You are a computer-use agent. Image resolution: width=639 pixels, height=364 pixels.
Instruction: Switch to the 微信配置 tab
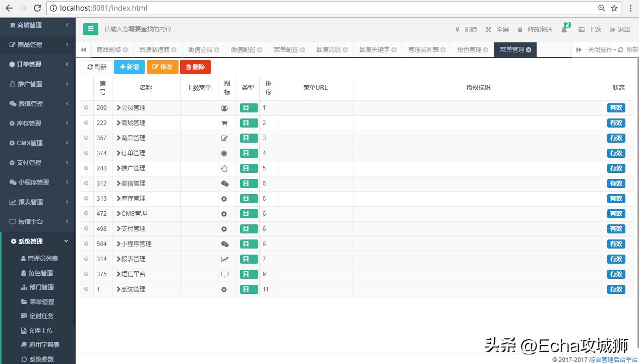point(243,49)
